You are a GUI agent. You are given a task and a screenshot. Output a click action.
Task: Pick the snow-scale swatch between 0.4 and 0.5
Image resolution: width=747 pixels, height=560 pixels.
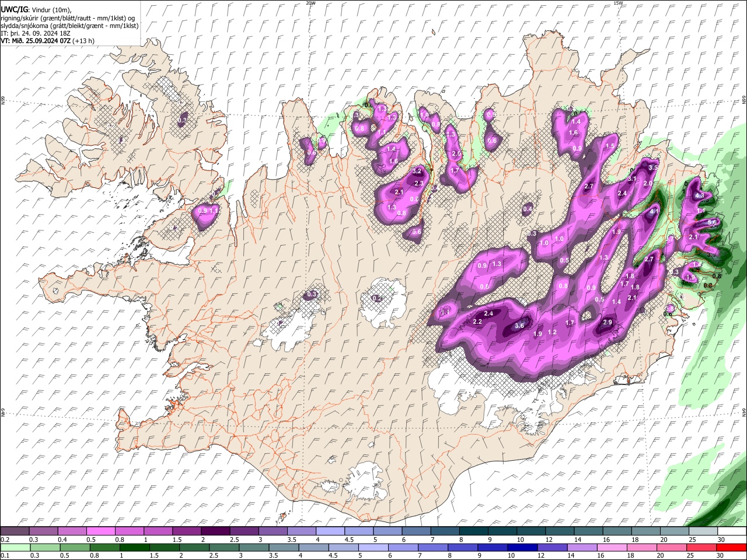[x=72, y=531]
